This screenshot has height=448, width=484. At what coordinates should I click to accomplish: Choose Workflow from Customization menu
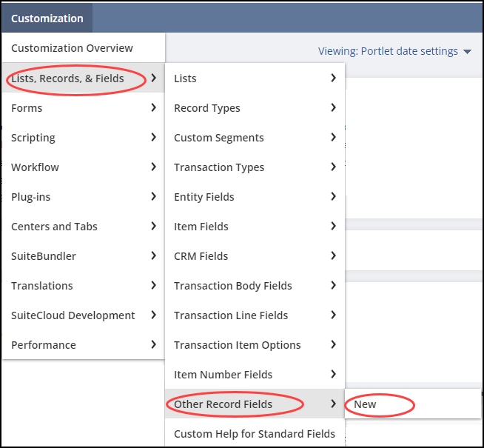click(x=35, y=167)
